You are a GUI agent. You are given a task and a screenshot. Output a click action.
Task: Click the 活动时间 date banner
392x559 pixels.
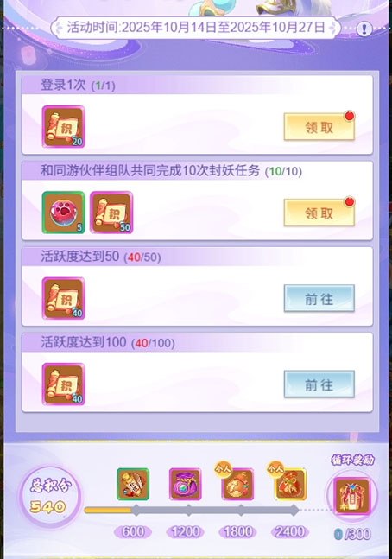coord(196,28)
